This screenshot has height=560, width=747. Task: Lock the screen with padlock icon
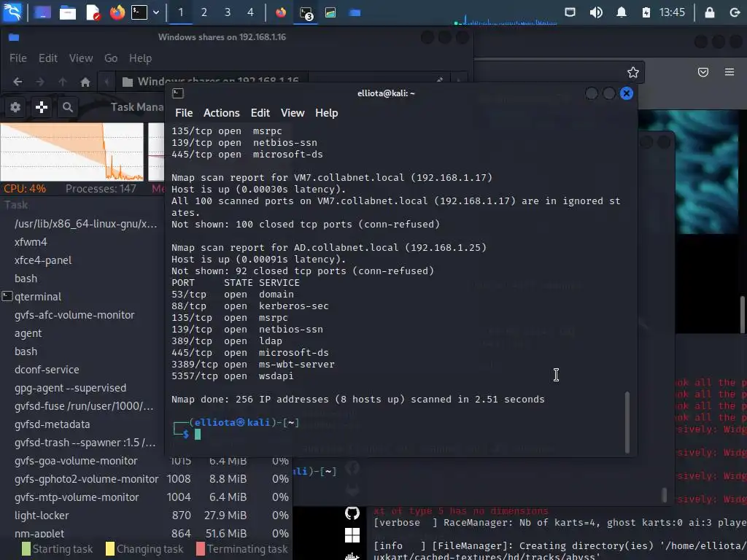pyautogui.click(x=709, y=12)
